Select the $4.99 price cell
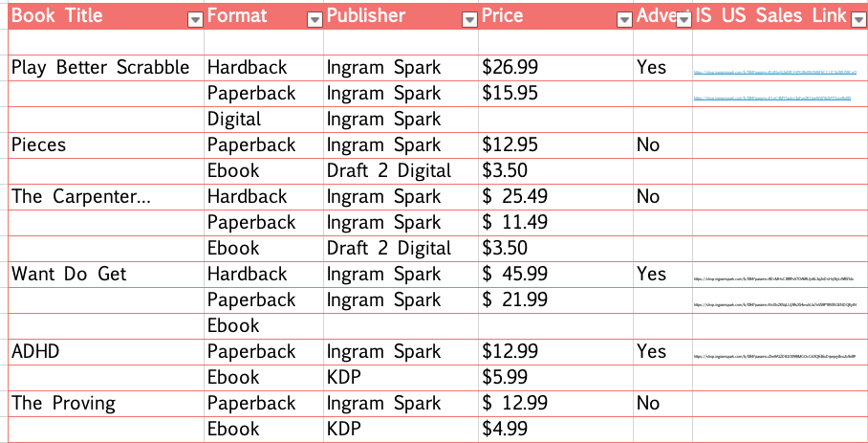This screenshot has width=868, height=443. point(555,430)
